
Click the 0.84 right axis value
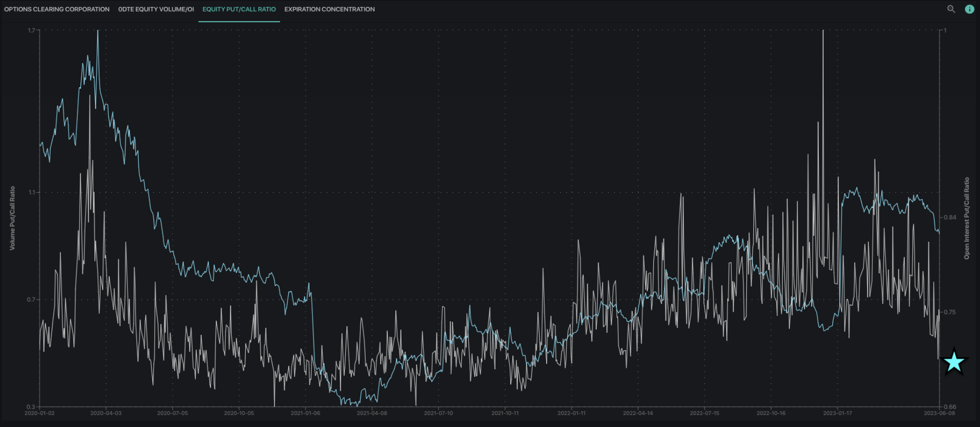(x=950, y=218)
